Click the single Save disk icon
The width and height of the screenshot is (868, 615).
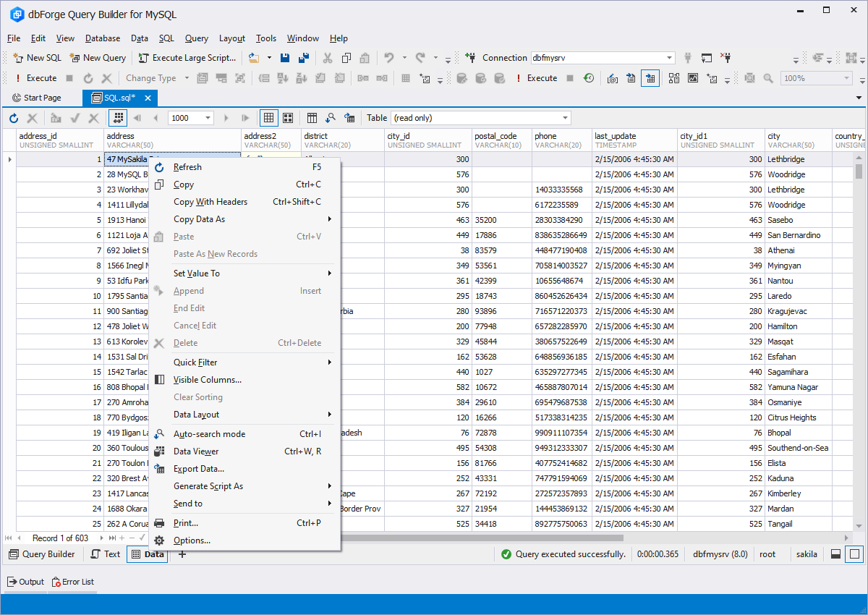click(286, 58)
